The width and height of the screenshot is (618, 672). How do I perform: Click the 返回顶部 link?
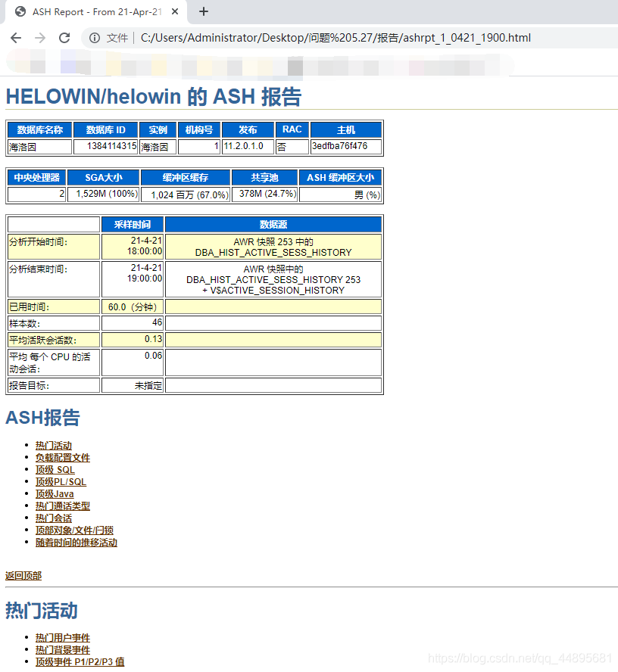(23, 576)
